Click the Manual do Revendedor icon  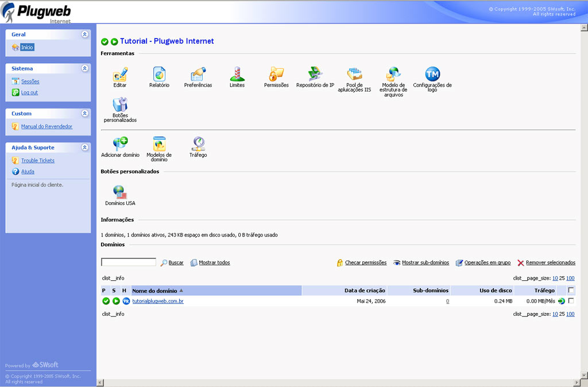(16, 126)
